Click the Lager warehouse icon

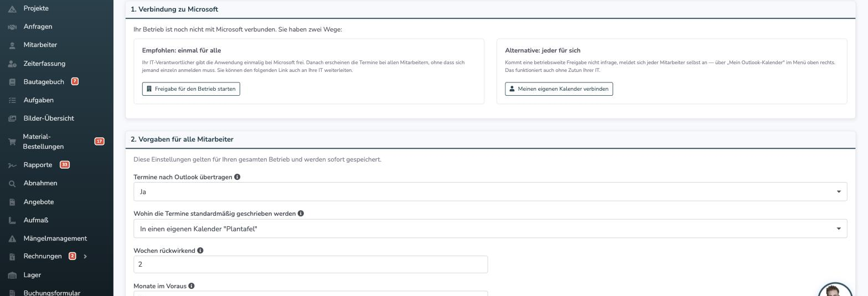pos(12,276)
